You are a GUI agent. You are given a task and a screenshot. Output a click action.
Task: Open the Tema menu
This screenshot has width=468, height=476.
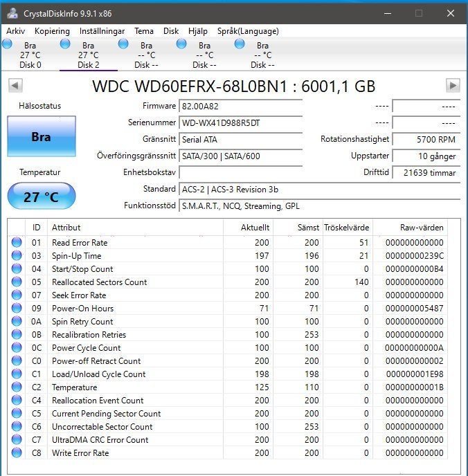tap(144, 31)
